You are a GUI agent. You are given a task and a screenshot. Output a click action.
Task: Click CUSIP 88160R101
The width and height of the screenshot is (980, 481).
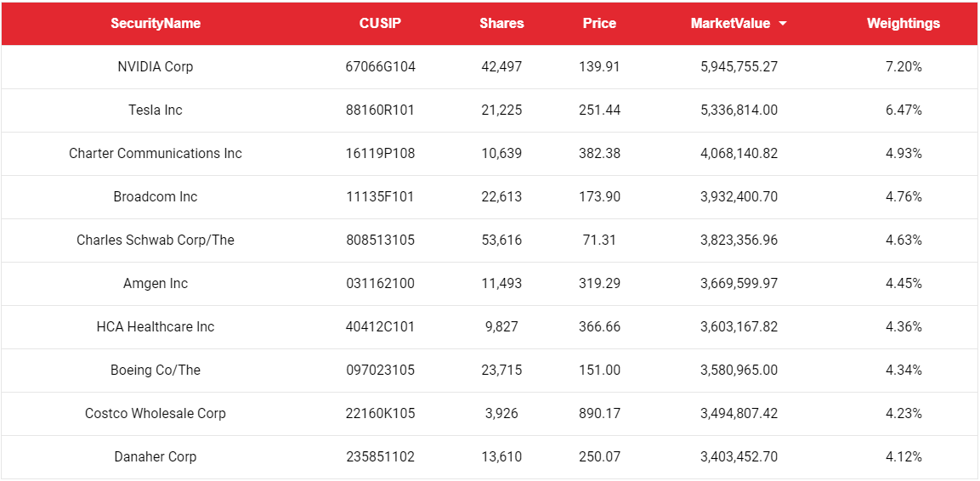point(380,110)
